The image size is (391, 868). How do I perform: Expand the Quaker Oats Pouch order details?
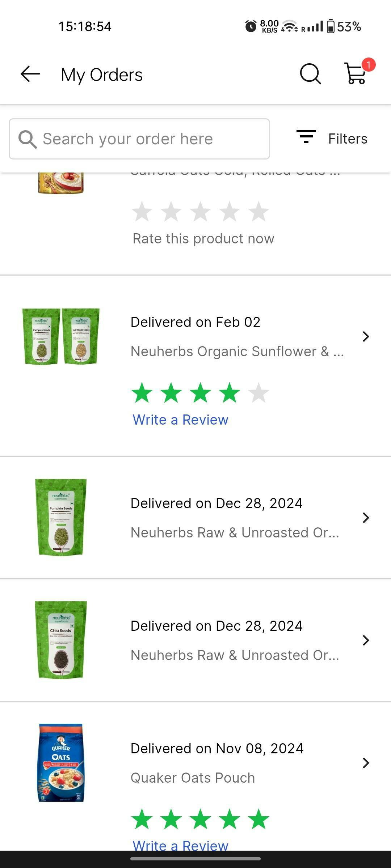366,763
